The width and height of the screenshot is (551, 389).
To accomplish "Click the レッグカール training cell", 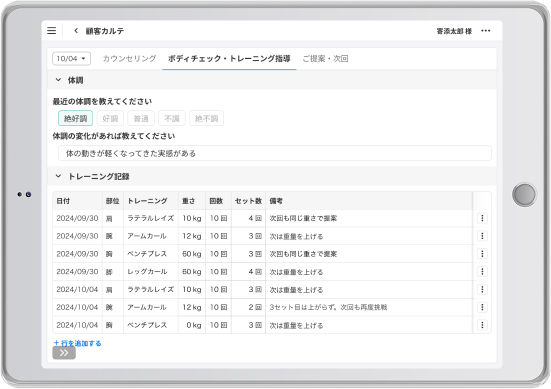I will click(151, 272).
